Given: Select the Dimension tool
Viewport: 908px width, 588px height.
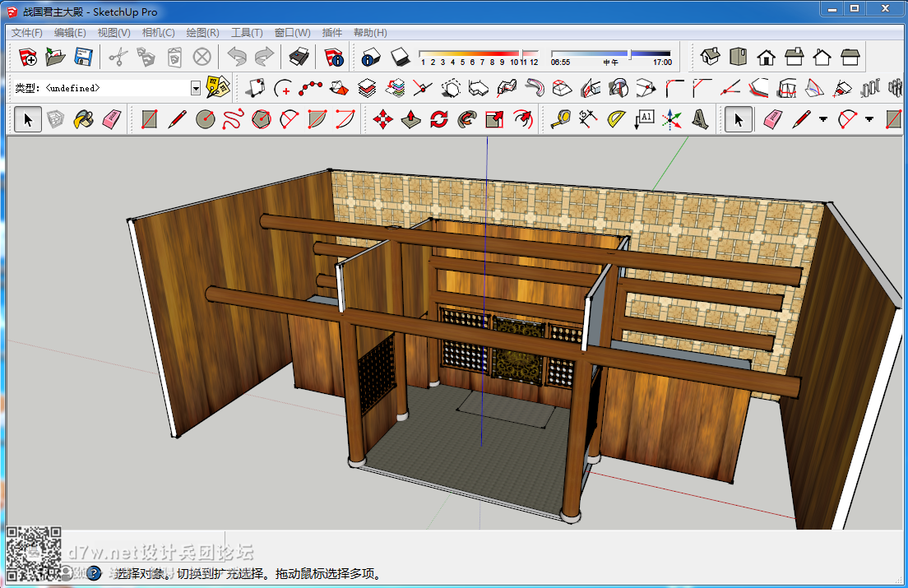Looking at the screenshot, I should (x=588, y=119).
